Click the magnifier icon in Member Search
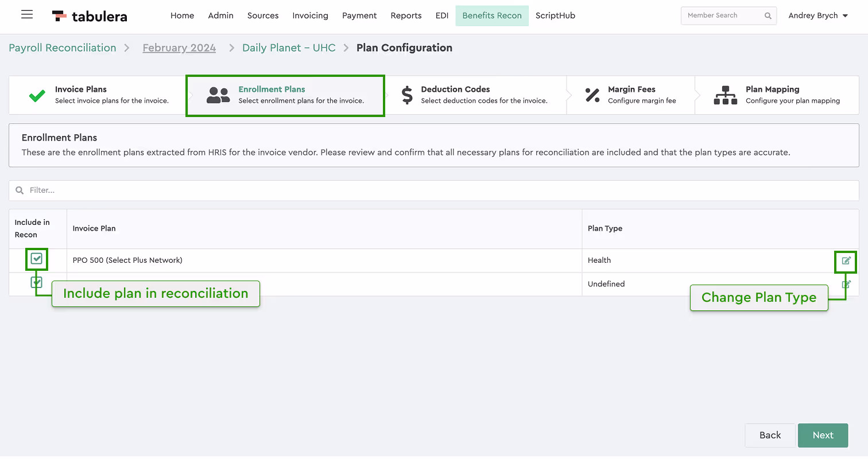 (x=768, y=16)
